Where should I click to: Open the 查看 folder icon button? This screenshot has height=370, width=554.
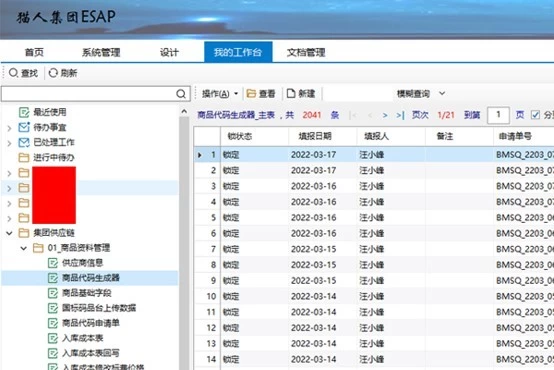[x=251, y=93]
